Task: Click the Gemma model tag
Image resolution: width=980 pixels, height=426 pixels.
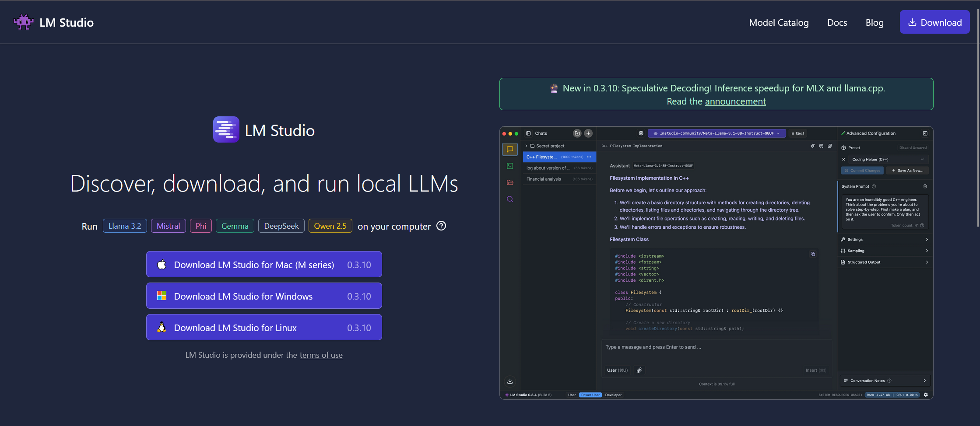Action: pyautogui.click(x=235, y=226)
